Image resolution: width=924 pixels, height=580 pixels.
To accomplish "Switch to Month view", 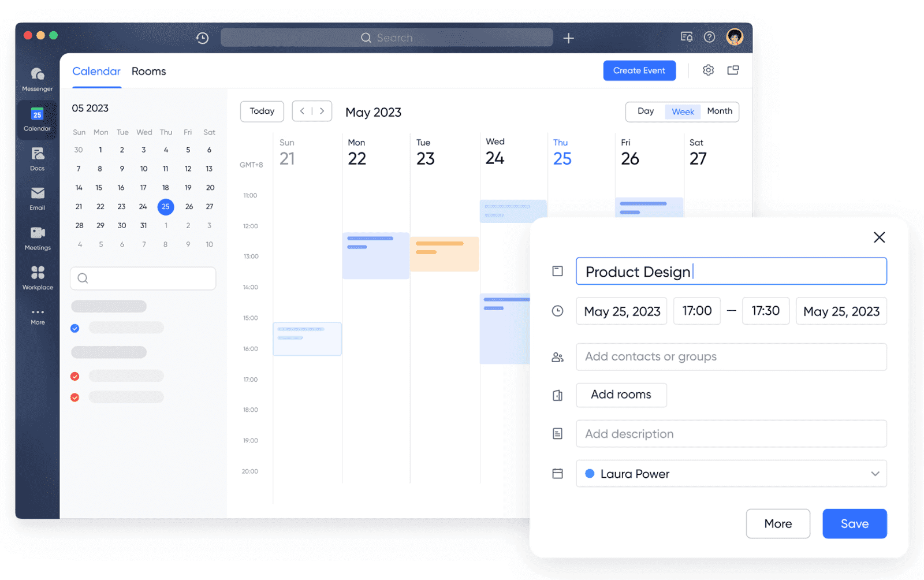I will tap(720, 111).
